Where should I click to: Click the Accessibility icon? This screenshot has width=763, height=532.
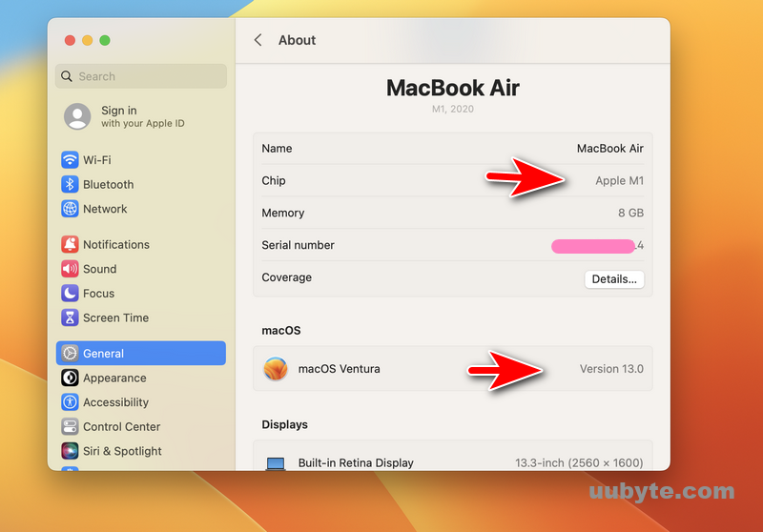click(70, 401)
